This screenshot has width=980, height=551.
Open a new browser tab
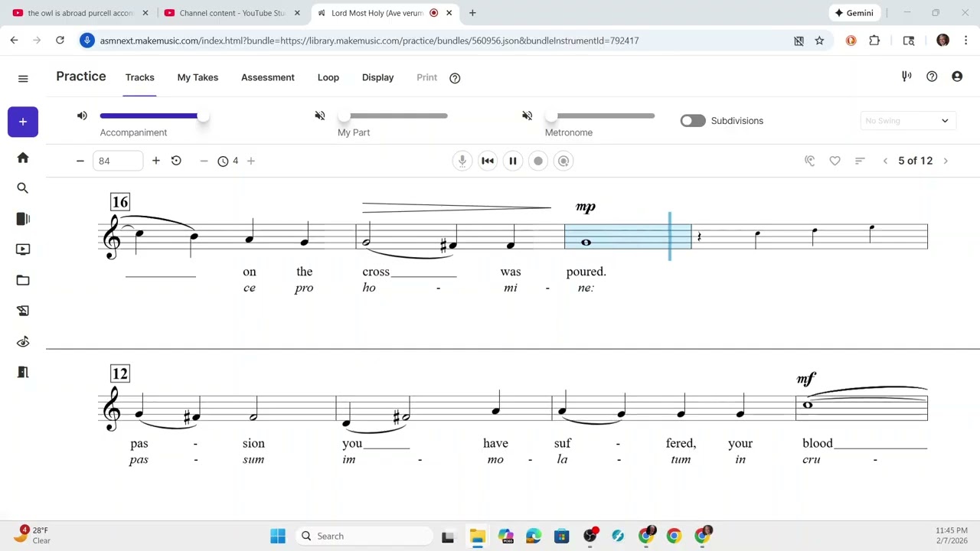[x=472, y=13]
